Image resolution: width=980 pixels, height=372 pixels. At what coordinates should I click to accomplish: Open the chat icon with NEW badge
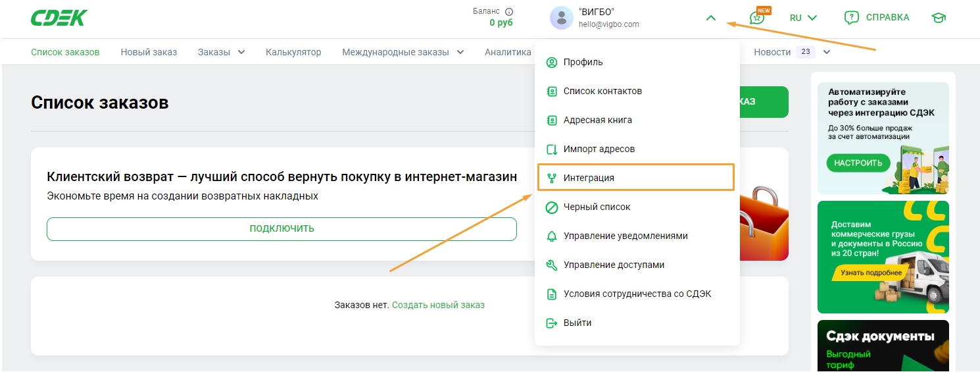pyautogui.click(x=758, y=18)
